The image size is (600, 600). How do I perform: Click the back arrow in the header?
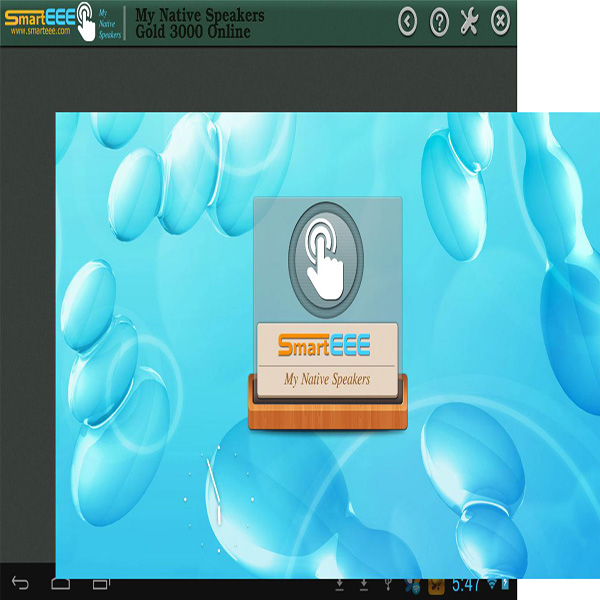[407, 21]
